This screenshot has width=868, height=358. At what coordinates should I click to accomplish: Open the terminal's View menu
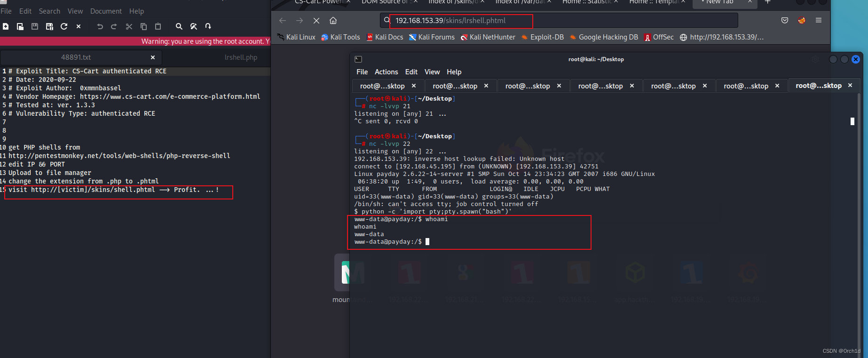432,72
